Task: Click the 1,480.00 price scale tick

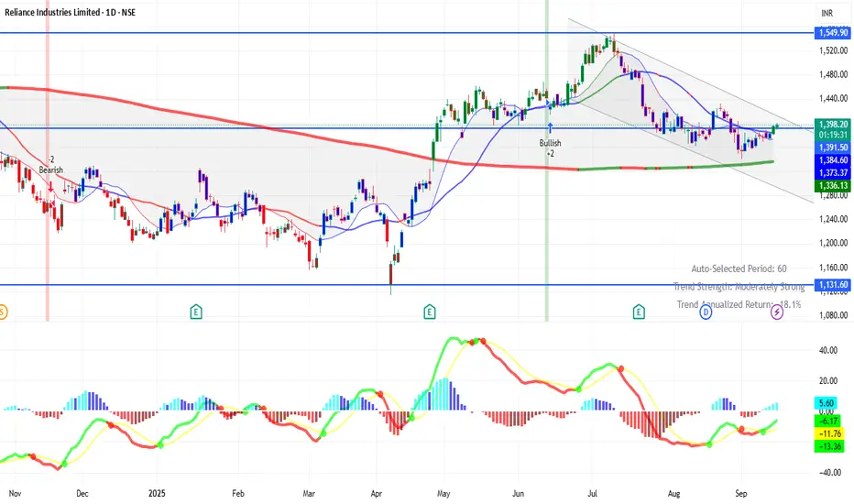Action: point(833,74)
